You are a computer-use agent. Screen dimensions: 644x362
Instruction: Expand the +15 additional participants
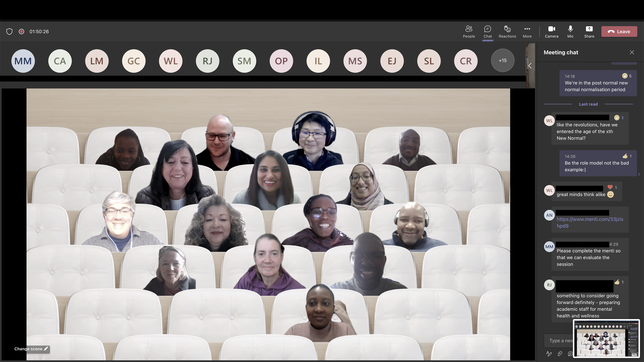[502, 61]
